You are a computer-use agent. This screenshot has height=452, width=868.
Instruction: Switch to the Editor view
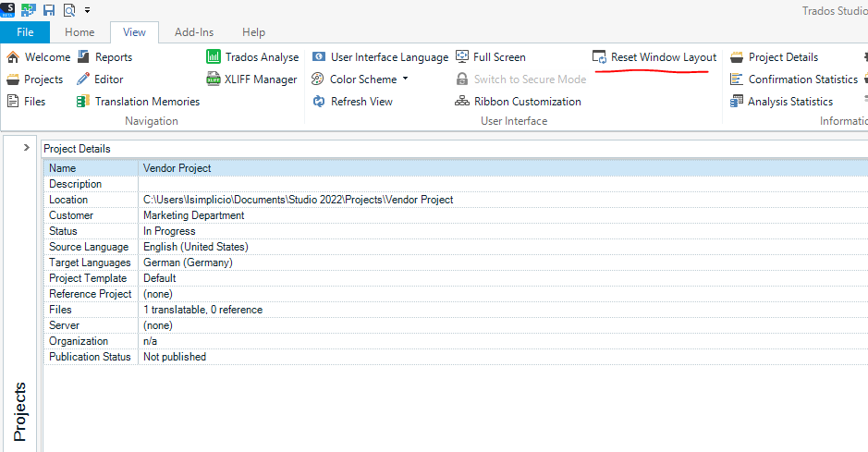click(x=100, y=79)
